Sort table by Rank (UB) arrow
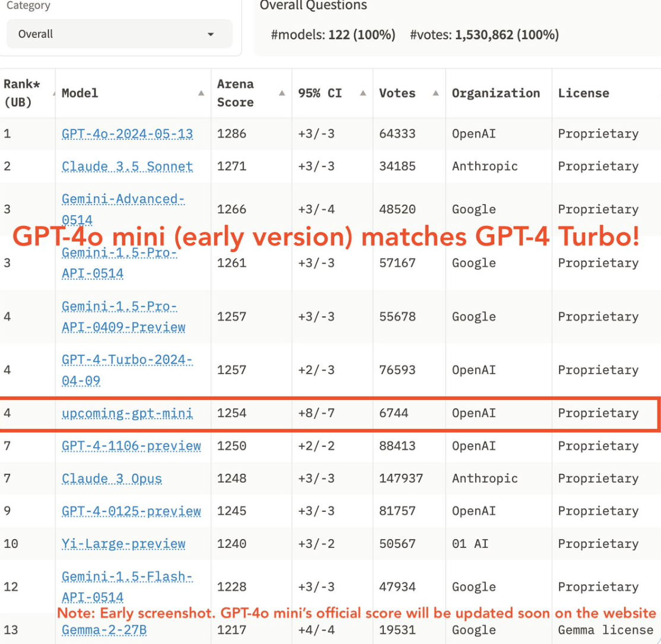This screenshot has width=661, height=644. [53, 93]
